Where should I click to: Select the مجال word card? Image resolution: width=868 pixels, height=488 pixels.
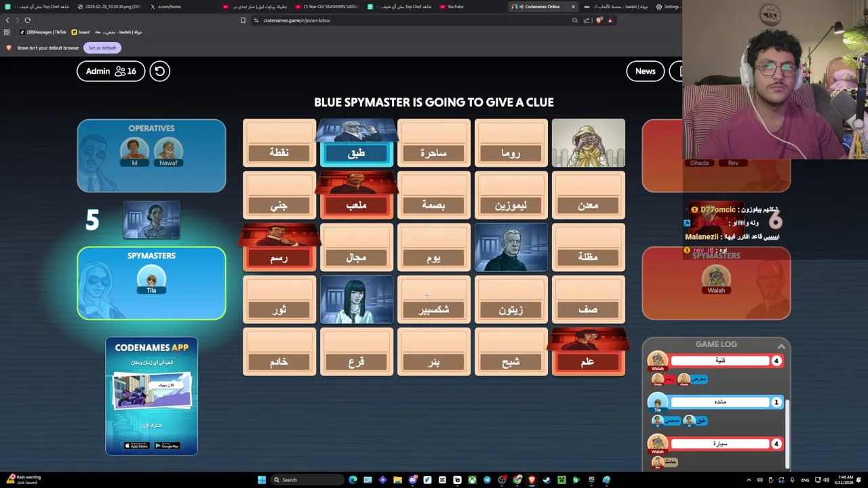click(x=357, y=247)
